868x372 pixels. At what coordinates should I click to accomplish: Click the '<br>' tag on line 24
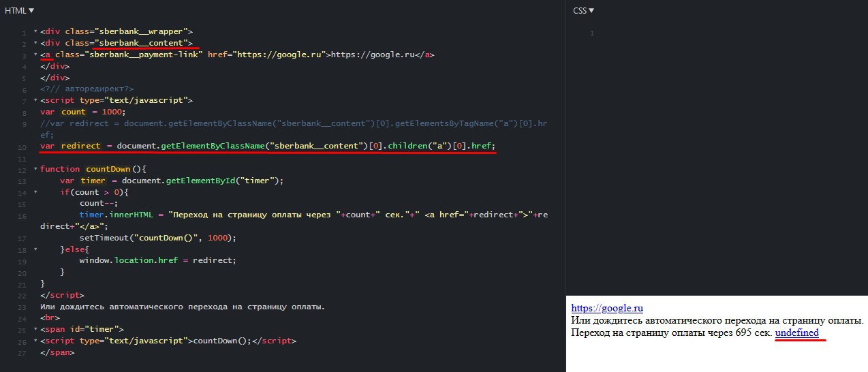point(50,318)
